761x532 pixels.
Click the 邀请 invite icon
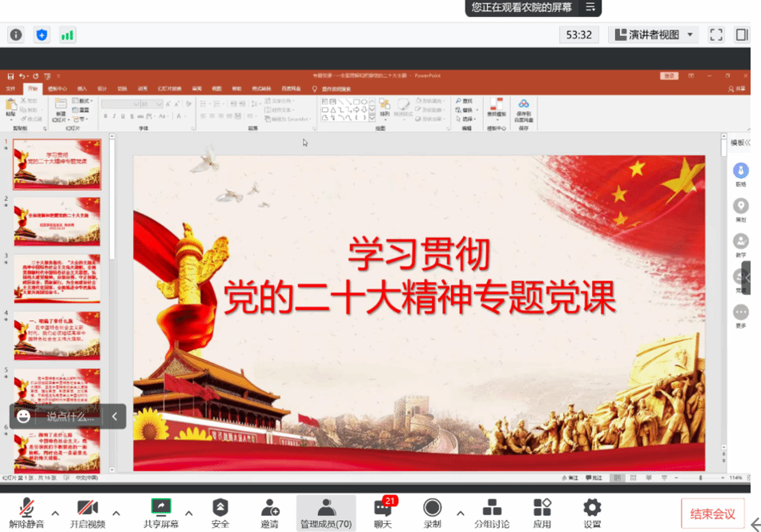(269, 513)
